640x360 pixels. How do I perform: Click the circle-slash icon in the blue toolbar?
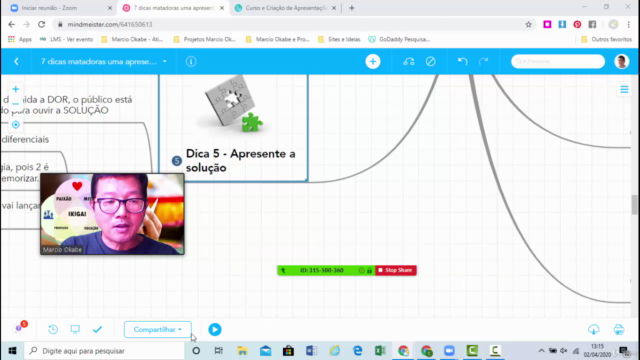(x=430, y=62)
